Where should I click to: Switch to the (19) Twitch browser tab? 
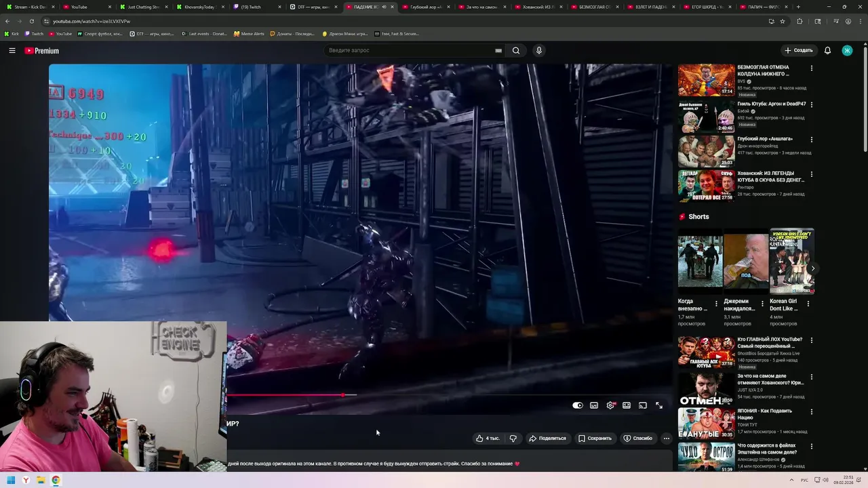tap(256, 7)
